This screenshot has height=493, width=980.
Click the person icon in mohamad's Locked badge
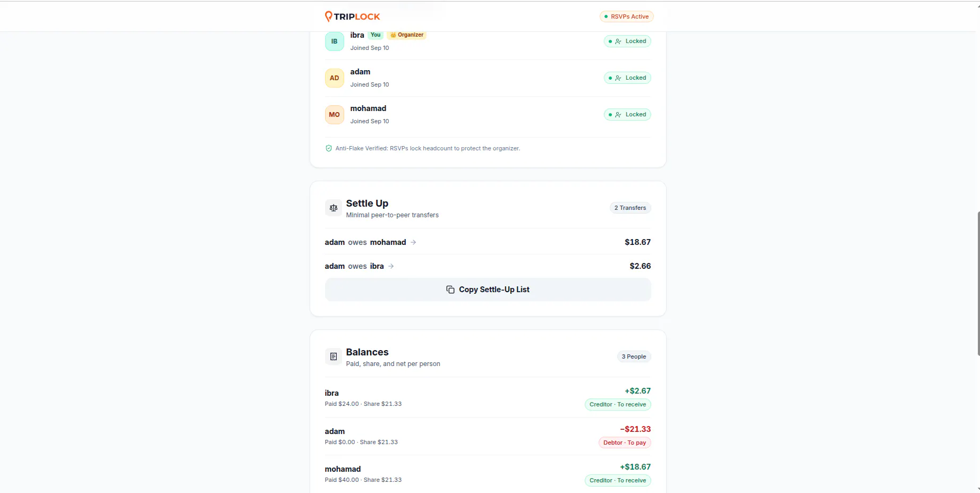click(x=618, y=115)
